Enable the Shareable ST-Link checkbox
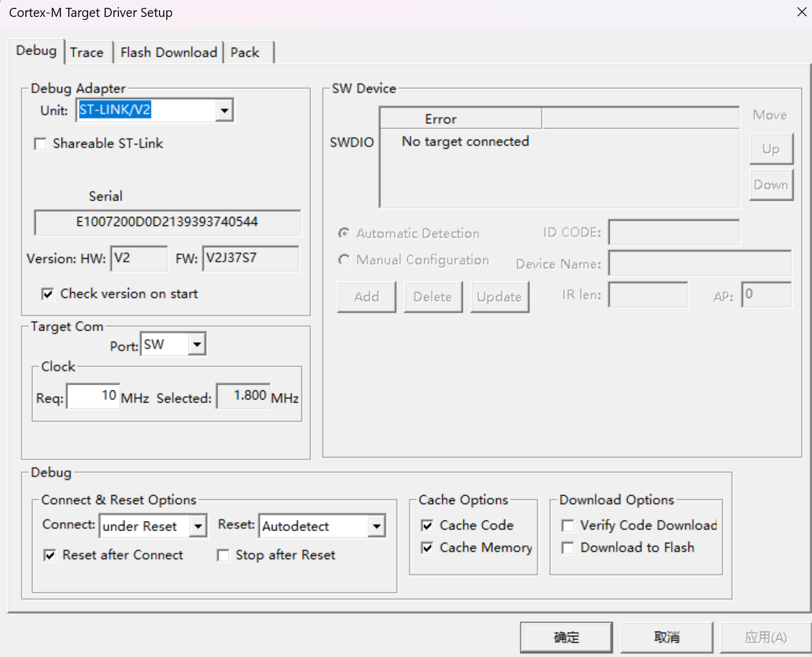Viewport: 812px width, 657px height. [41, 144]
